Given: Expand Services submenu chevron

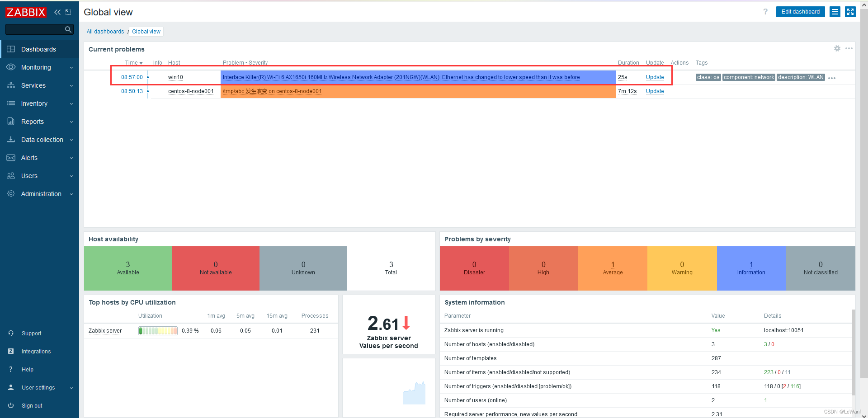Looking at the screenshot, I should coord(71,86).
